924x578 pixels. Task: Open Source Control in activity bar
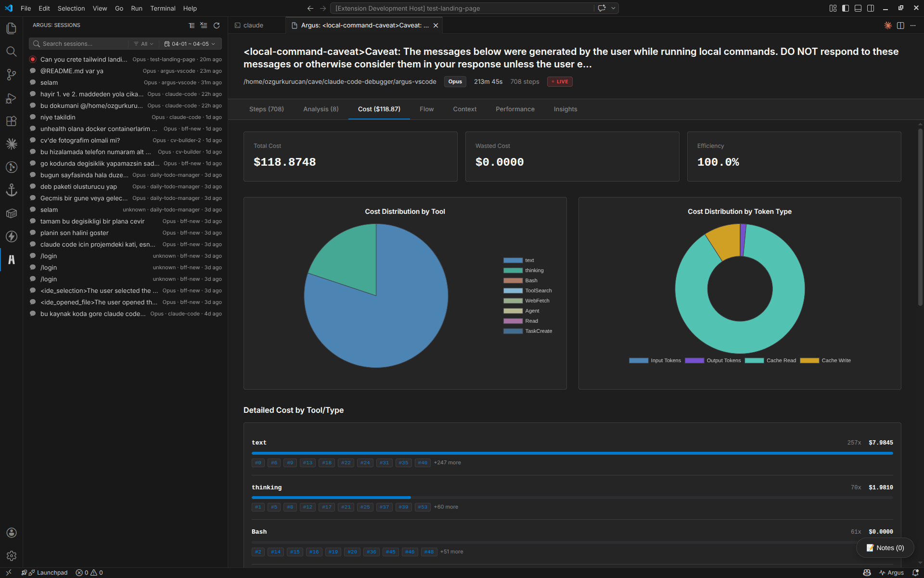tap(12, 75)
